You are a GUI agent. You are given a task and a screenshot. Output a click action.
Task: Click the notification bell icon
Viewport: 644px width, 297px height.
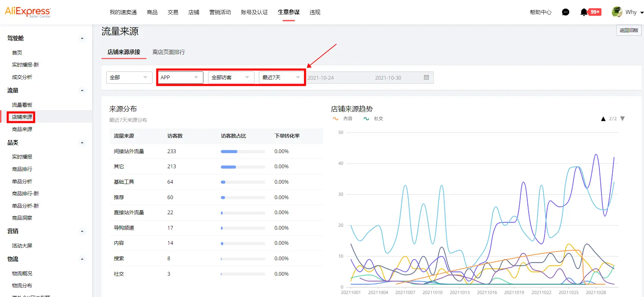(584, 12)
